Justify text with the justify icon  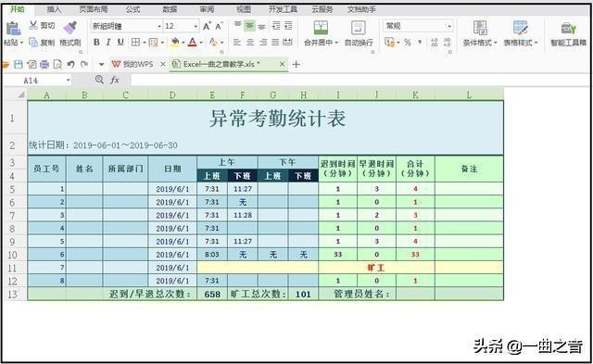[x=275, y=43]
